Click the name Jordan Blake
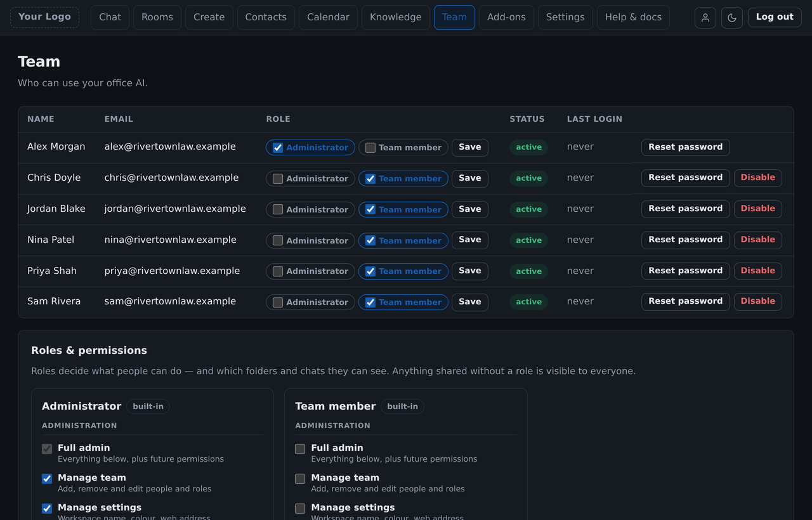Viewport: 812px width, 520px height. pyautogui.click(x=56, y=209)
